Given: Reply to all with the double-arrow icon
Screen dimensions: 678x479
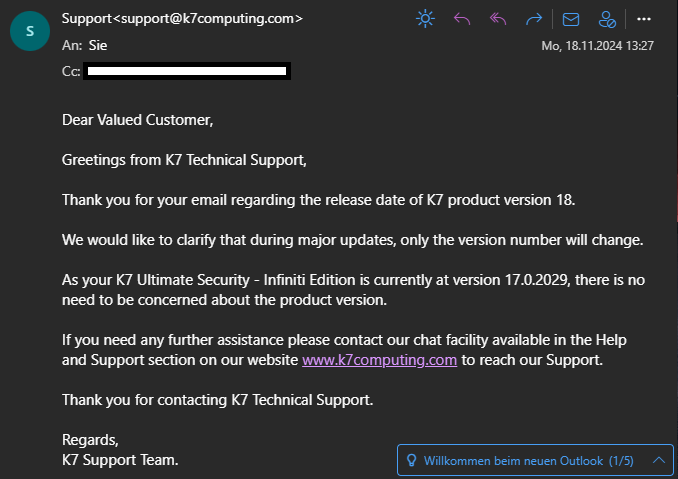Looking at the screenshot, I should [x=498, y=19].
